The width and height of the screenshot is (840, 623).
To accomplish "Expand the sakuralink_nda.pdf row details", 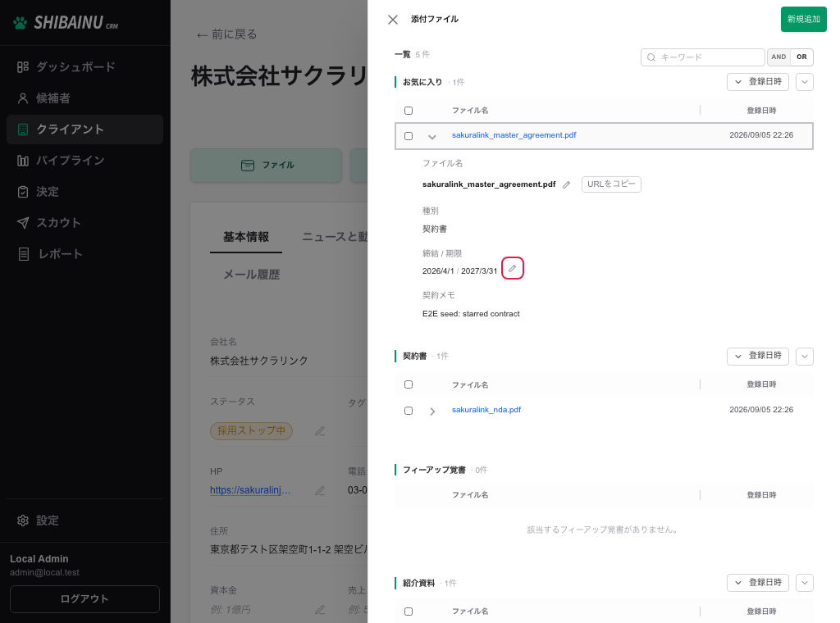I will (x=431, y=411).
